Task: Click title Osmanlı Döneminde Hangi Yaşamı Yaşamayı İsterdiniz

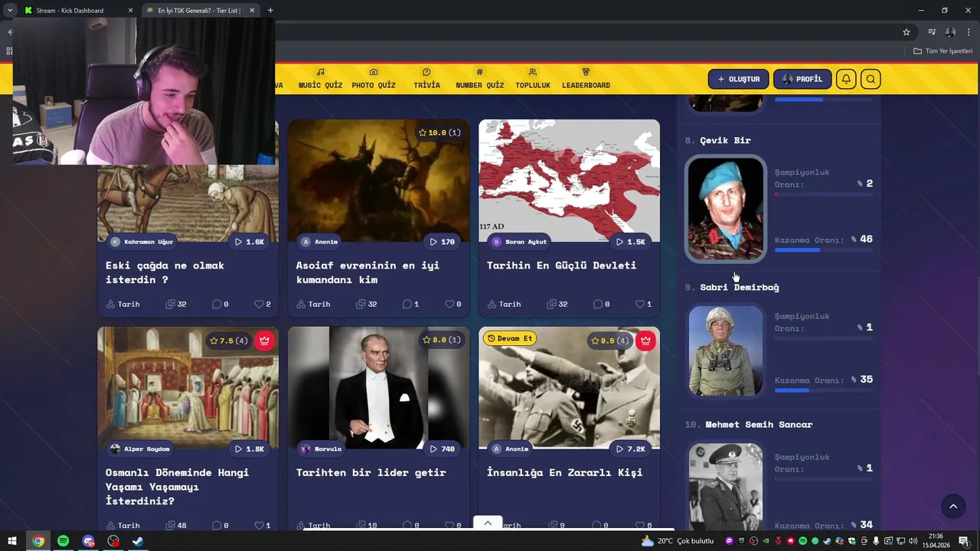Action: point(177,487)
